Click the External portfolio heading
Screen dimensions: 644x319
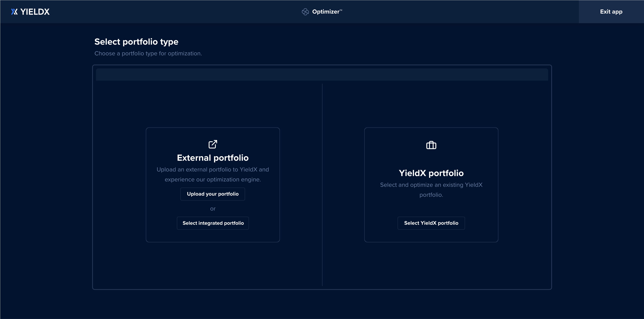(213, 158)
